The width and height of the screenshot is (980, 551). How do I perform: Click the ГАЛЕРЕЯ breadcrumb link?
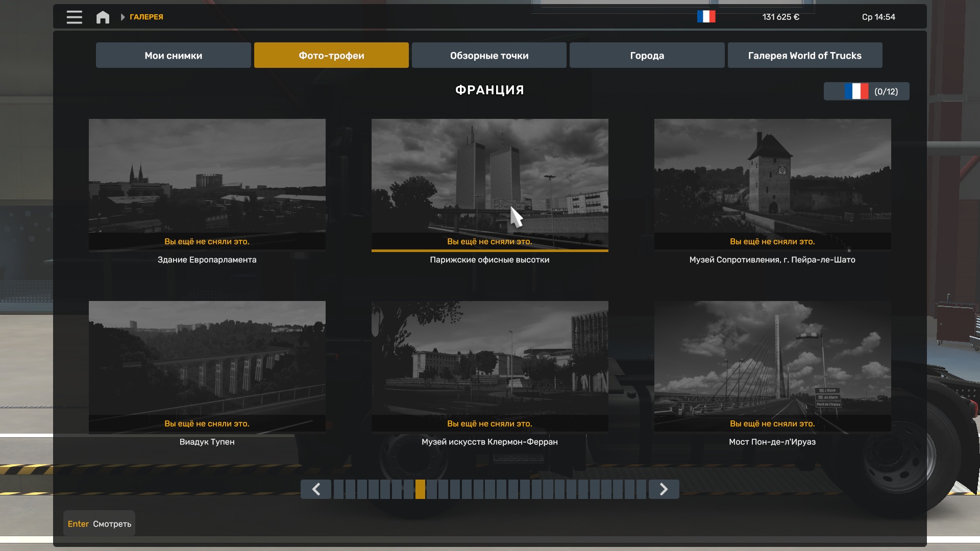(146, 17)
